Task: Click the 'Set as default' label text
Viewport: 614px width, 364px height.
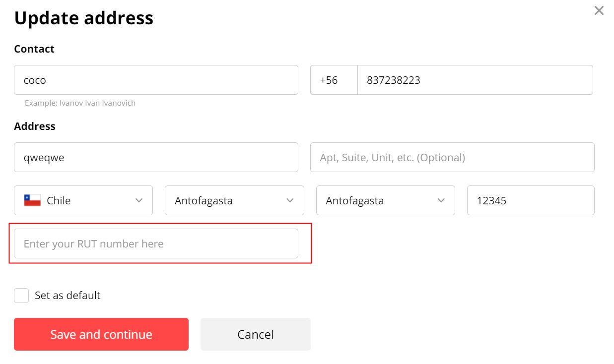Action: pos(68,296)
